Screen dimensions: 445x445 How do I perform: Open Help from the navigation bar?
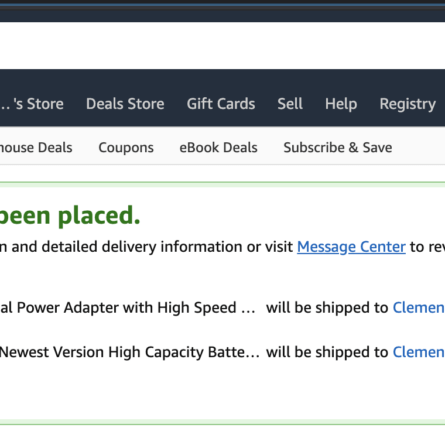(341, 104)
